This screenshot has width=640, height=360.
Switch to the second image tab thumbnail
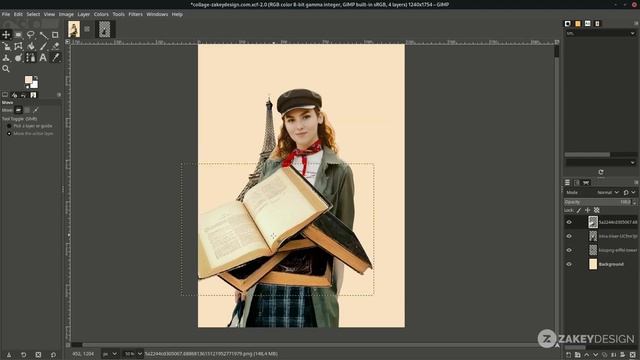pos(105,29)
